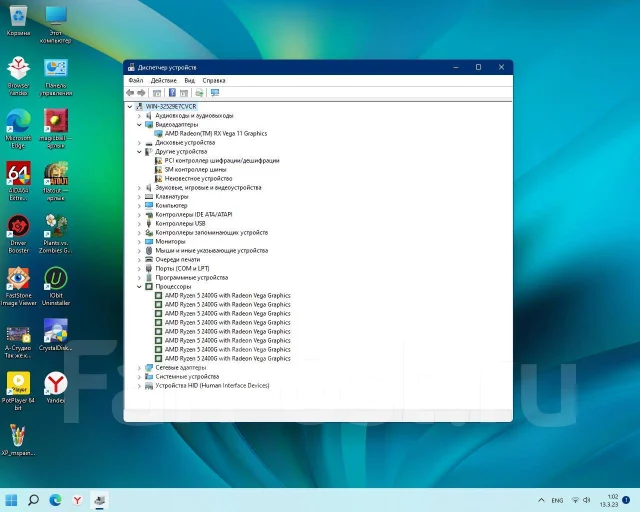Image resolution: width=640 pixels, height=512 pixels.
Task: Click the Yandex browser taskbar icon
Action: tap(78, 500)
